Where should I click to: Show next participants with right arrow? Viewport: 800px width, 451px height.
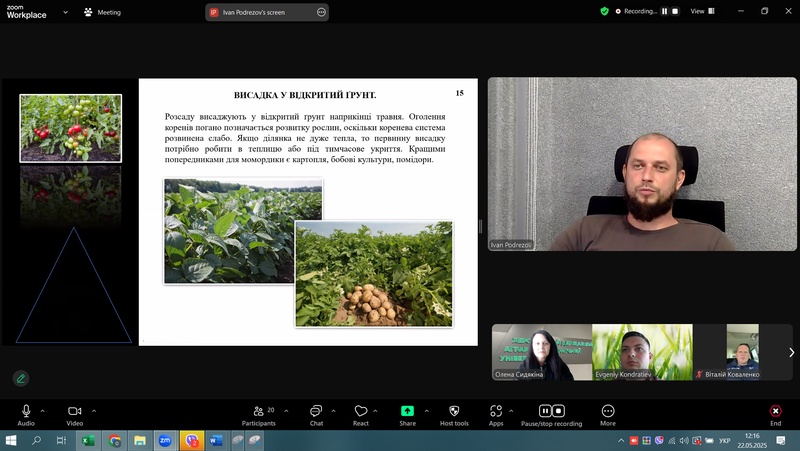coord(791,353)
